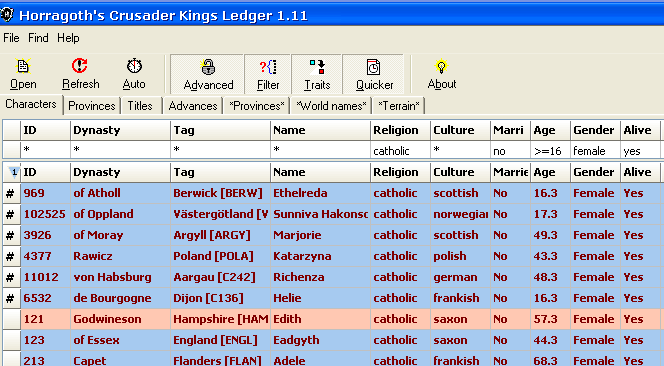This screenshot has width=664, height=366.
Task: Select the England [ENGL] tag cell
Action: pos(220,340)
